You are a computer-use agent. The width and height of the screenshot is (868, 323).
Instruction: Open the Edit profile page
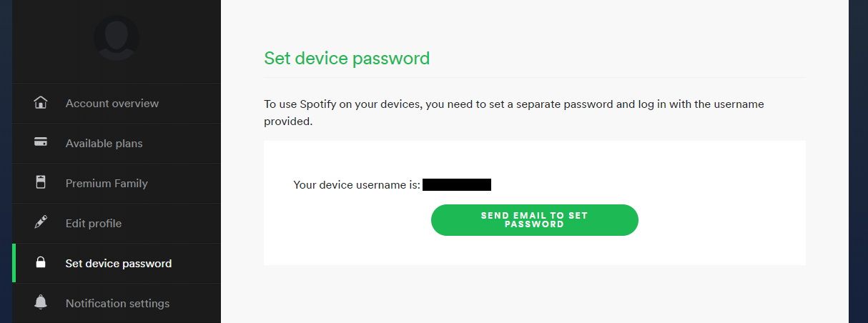[117, 224]
